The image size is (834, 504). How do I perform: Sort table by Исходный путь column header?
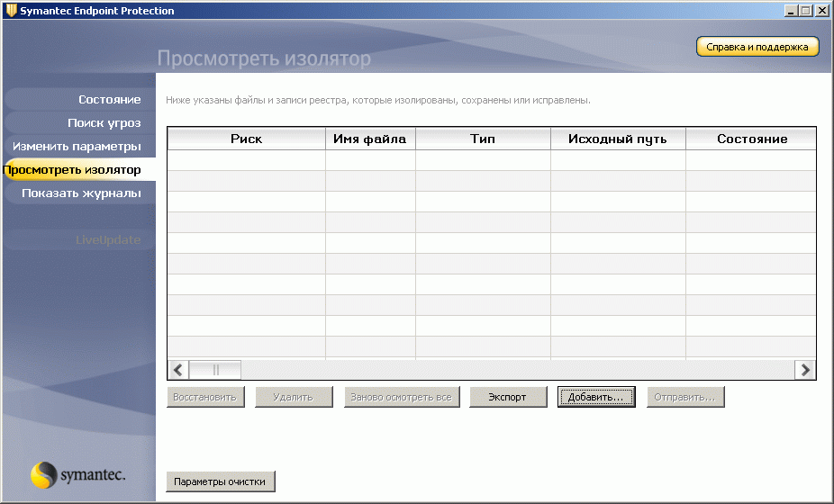(618, 139)
